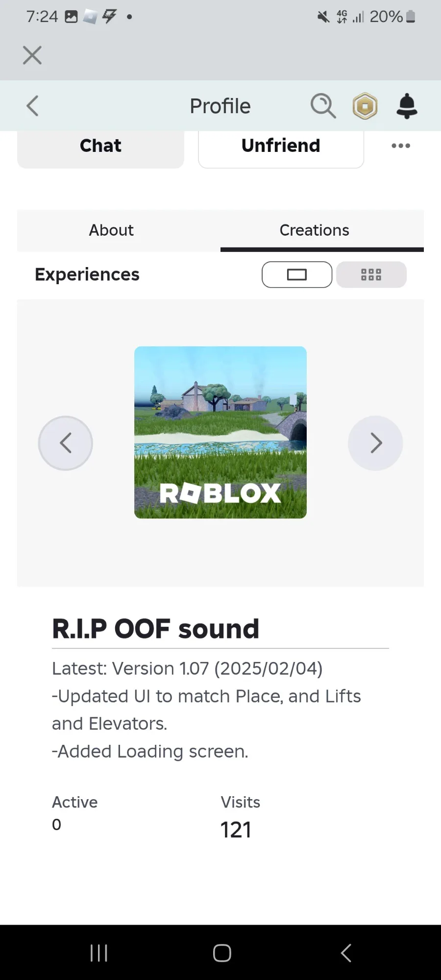Tap the Chat button
The height and width of the screenshot is (980, 441).
tap(101, 146)
